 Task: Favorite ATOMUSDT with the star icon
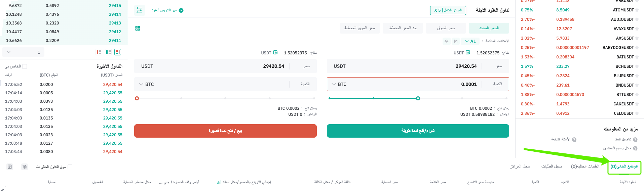click(x=637, y=10)
